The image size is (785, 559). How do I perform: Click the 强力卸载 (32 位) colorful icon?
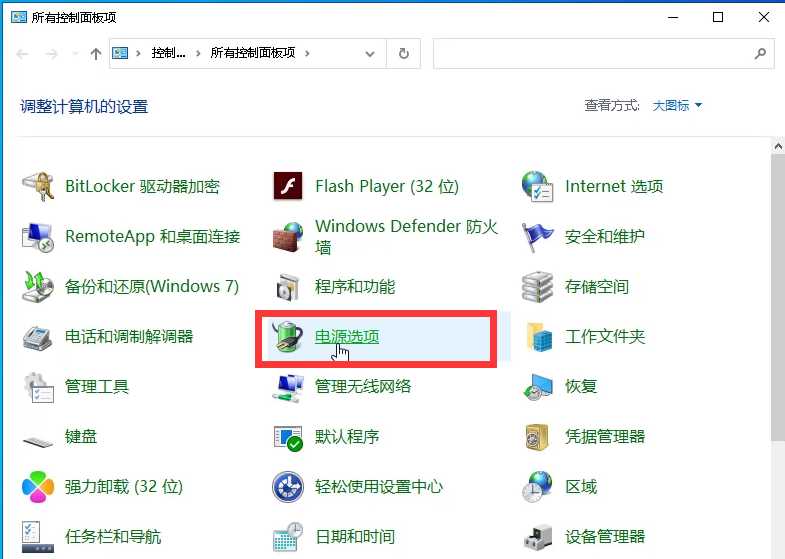coord(38,487)
